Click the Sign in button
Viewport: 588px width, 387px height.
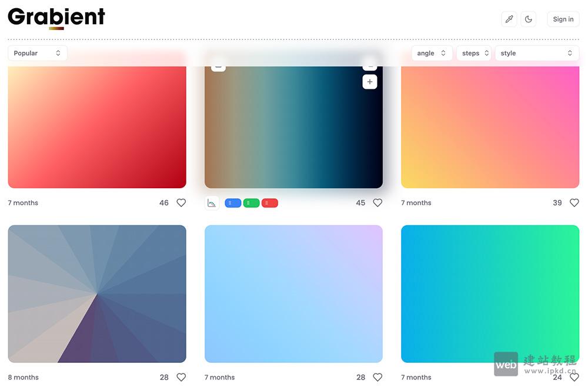563,19
